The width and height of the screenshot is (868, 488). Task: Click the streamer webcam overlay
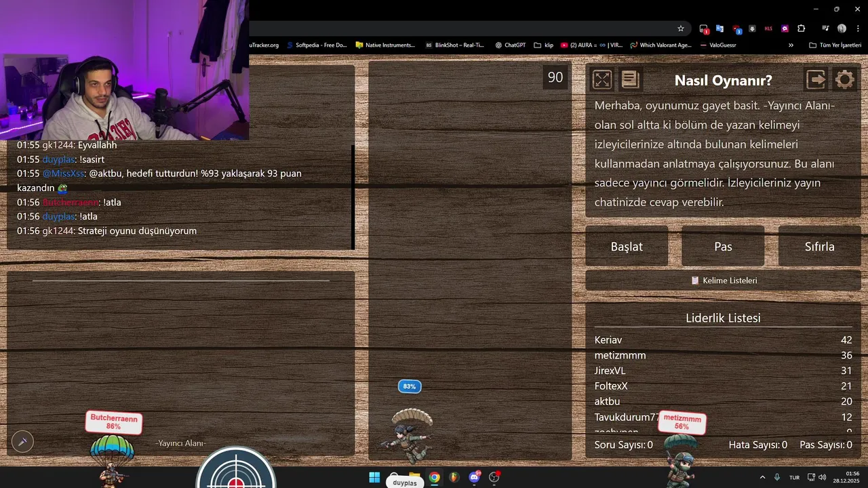(x=124, y=70)
